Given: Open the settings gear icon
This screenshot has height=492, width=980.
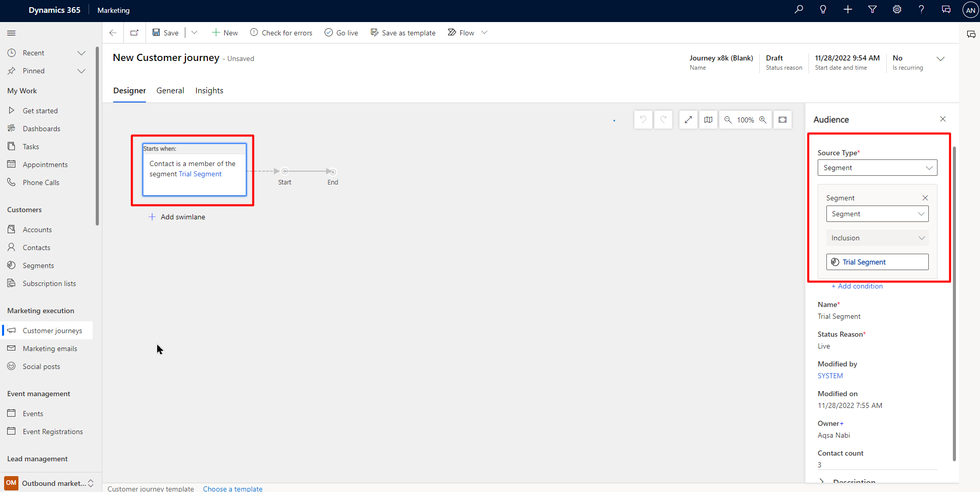Looking at the screenshot, I should [897, 9].
